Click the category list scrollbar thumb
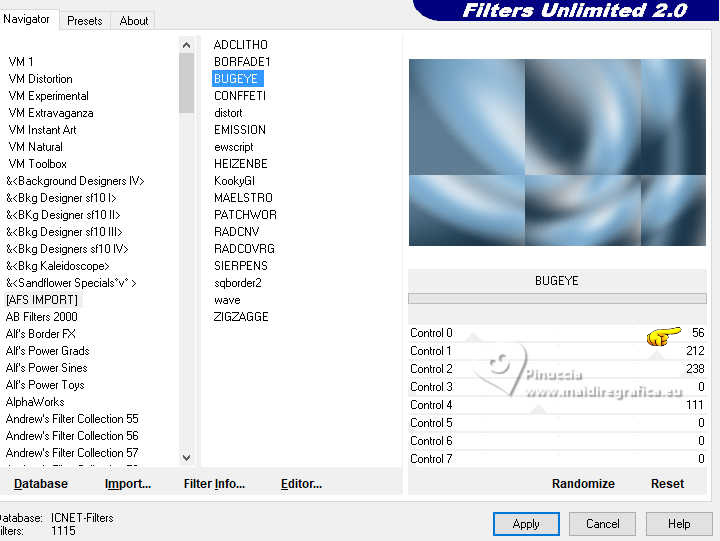Viewport: 720px width, 541px height. [x=186, y=83]
